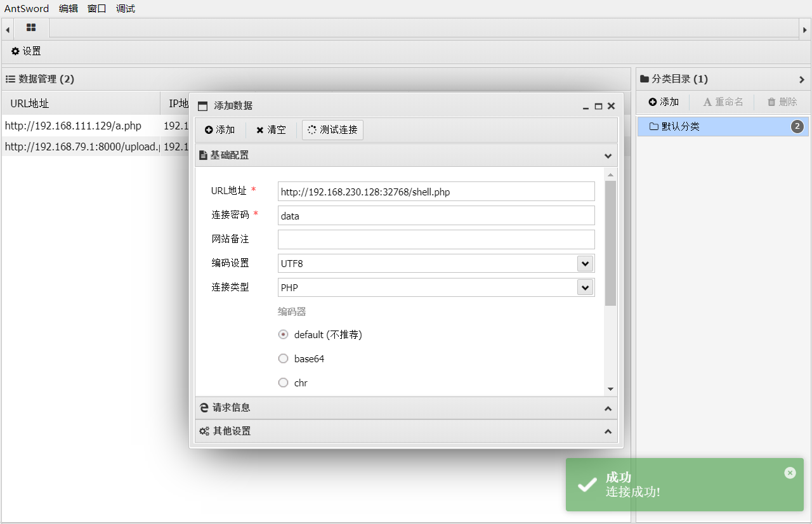Viewport: 812px width, 524px height.
Task: Select the base64 encoder
Action: coord(284,358)
